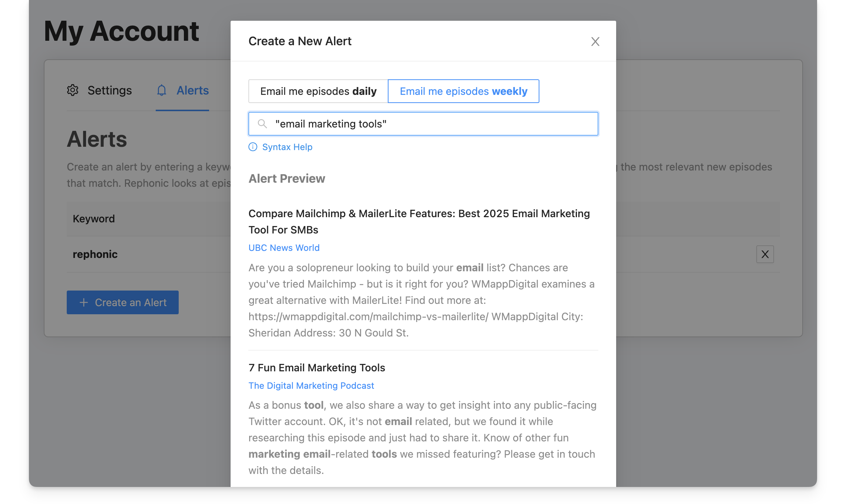846x504 pixels.
Task: Delete the rephonic alert with the X icon
Action: pyautogui.click(x=765, y=254)
